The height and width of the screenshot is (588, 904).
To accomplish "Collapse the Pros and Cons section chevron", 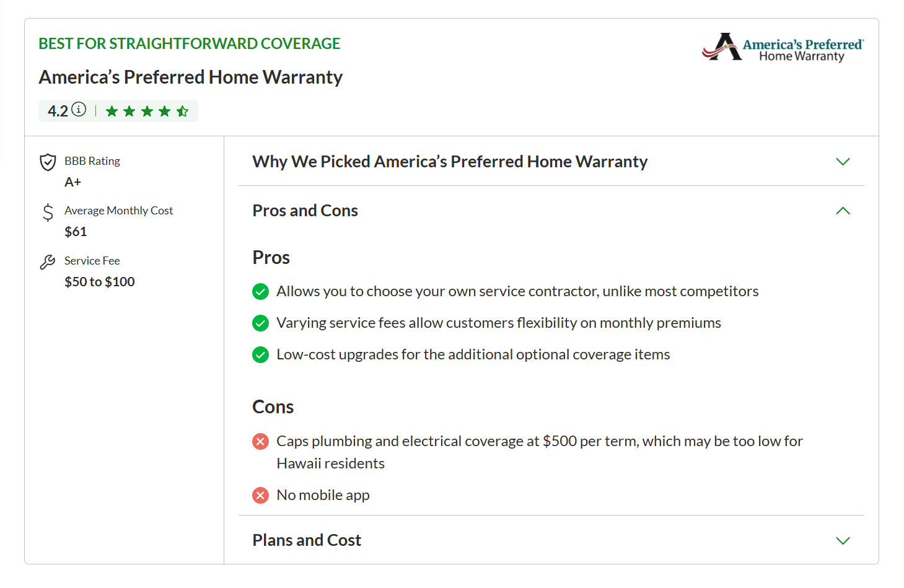I will [x=843, y=211].
